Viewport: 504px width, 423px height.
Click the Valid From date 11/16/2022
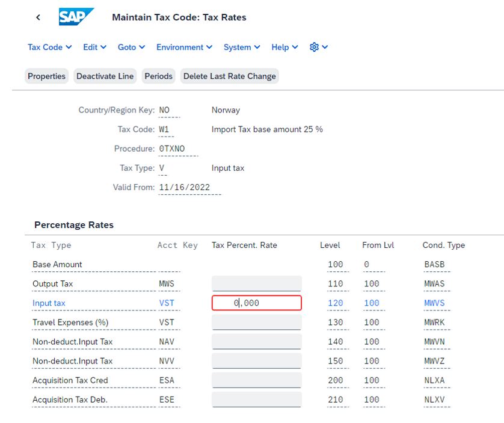(185, 187)
